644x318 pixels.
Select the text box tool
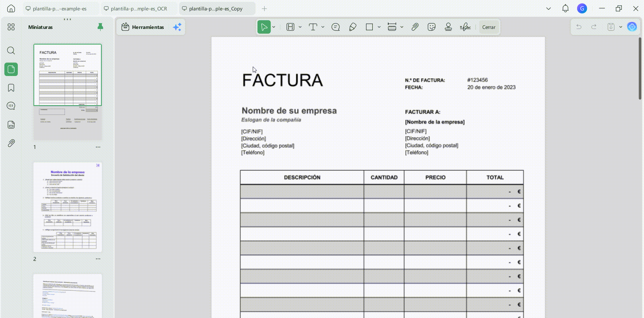coord(313,27)
